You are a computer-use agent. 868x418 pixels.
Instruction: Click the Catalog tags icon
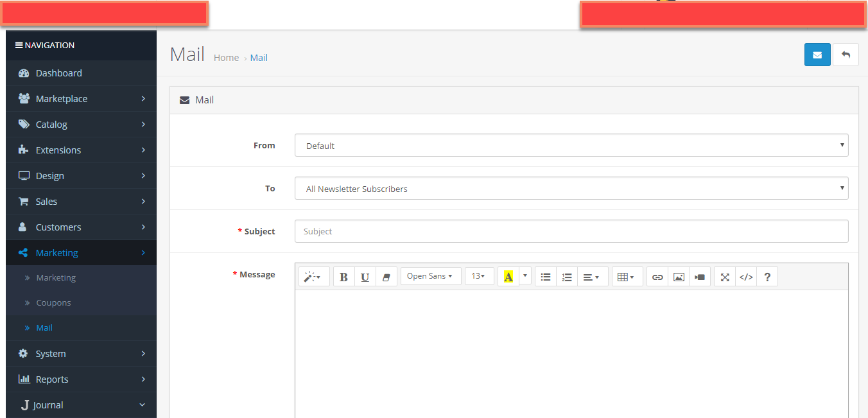coord(24,125)
